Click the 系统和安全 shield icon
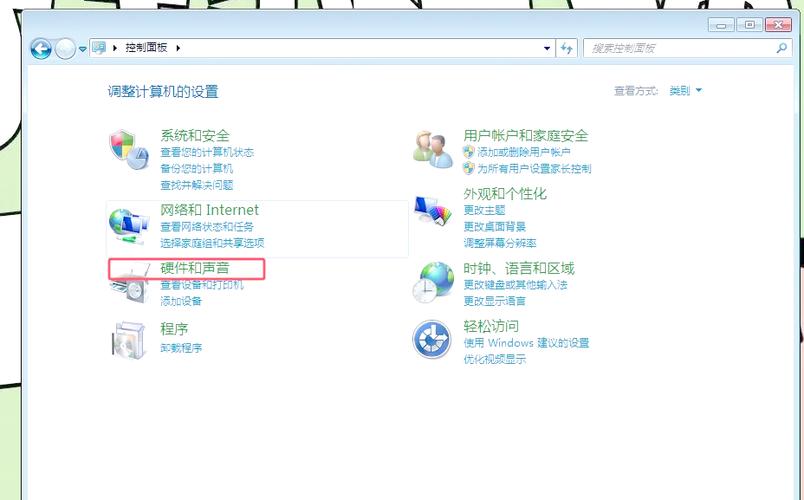This screenshot has height=500, width=804. [x=127, y=148]
